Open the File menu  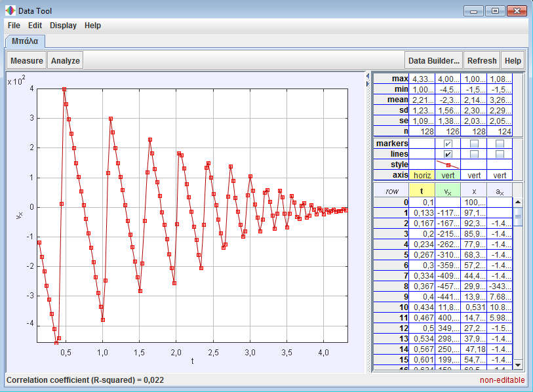click(x=14, y=26)
